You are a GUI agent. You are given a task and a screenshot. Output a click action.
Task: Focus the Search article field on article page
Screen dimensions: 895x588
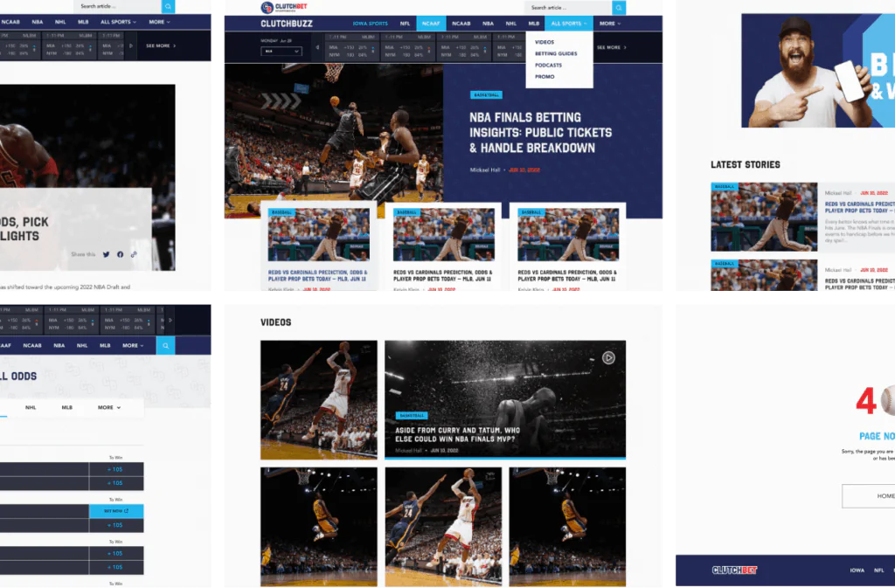117,6
